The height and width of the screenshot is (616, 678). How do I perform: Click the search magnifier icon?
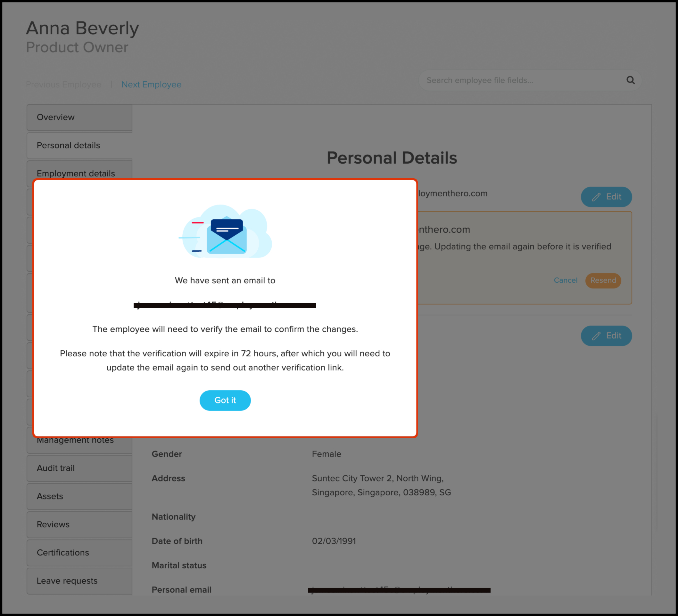pyautogui.click(x=630, y=80)
